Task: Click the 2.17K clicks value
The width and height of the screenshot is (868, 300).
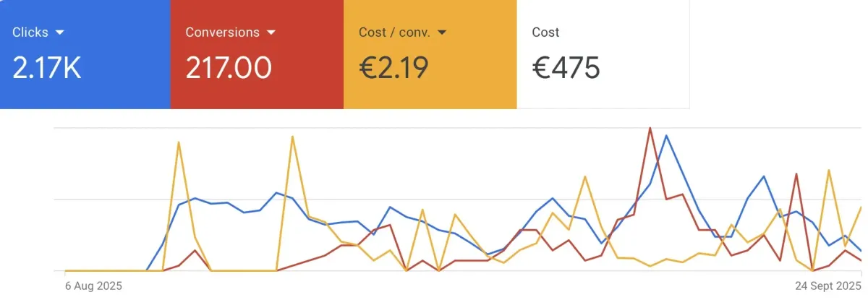Action: (47, 68)
